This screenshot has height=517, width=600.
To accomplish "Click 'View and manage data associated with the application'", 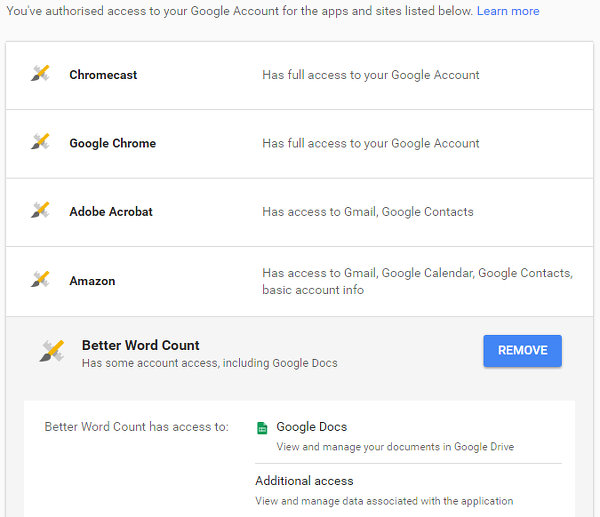I will pyautogui.click(x=384, y=501).
